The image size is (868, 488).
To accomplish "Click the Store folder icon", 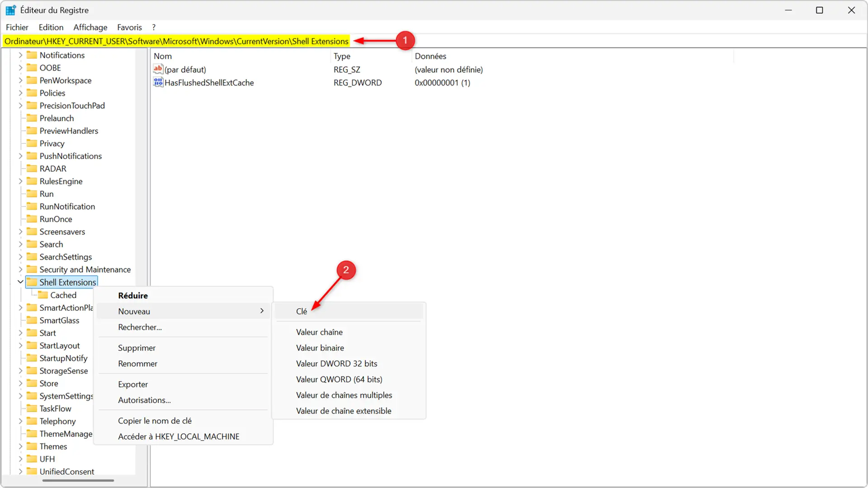I will [32, 383].
